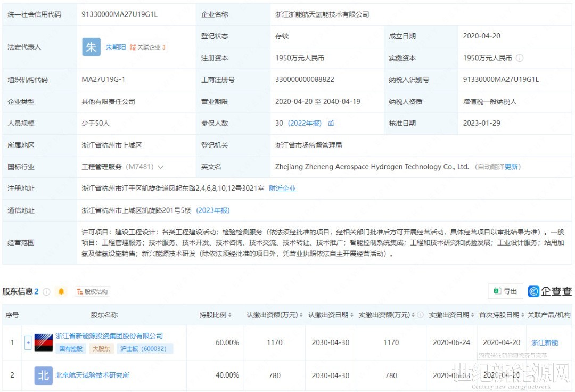575x392 pixels.
Task: Open the insured headcount chart icon
Action: click(x=331, y=123)
